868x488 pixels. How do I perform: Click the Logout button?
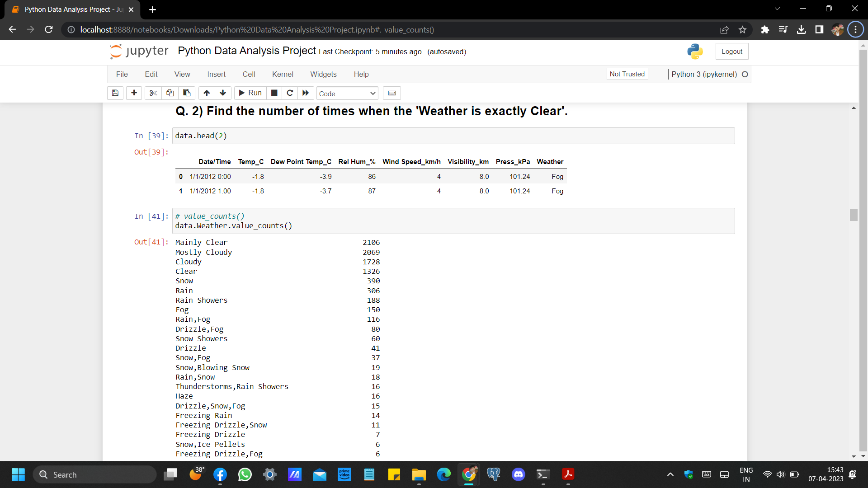(x=731, y=52)
